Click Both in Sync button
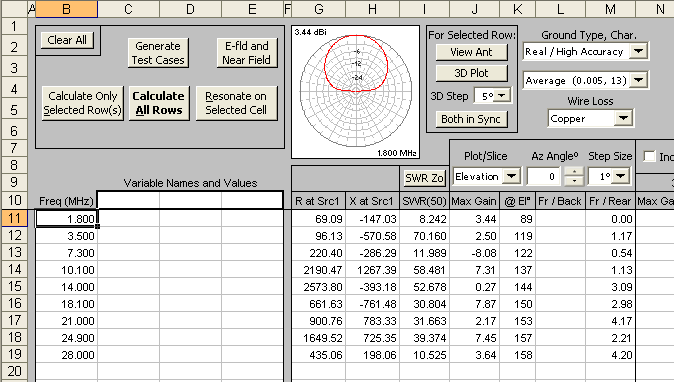Screen dimensions: 674x382 [471, 119]
